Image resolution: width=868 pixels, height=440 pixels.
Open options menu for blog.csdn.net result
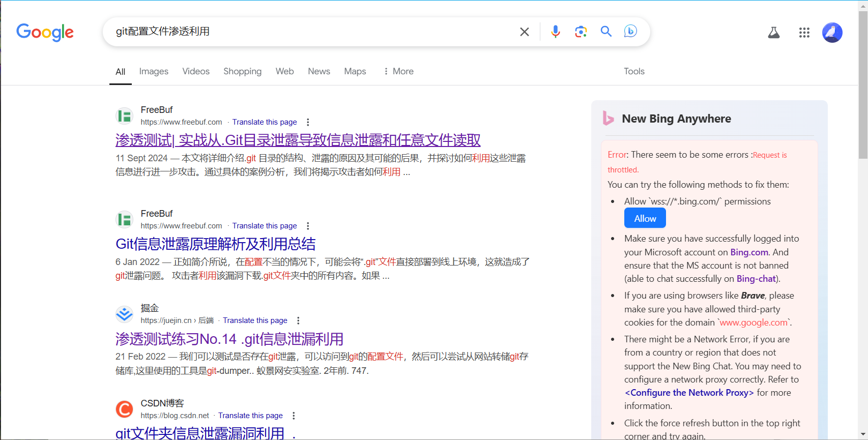coord(294,416)
